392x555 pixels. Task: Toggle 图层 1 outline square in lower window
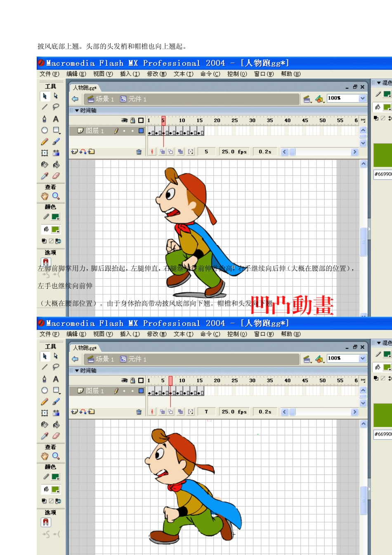point(141,391)
